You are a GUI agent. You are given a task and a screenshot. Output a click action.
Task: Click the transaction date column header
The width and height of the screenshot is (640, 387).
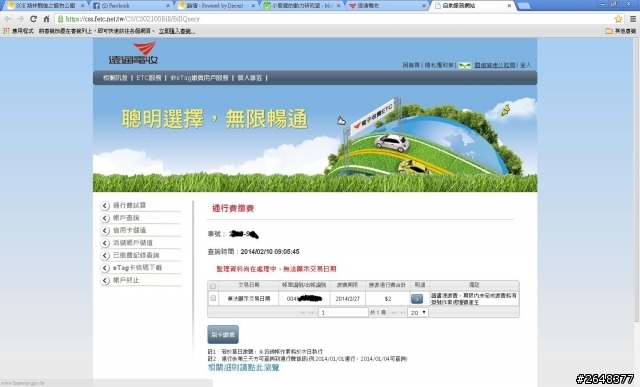pos(249,285)
